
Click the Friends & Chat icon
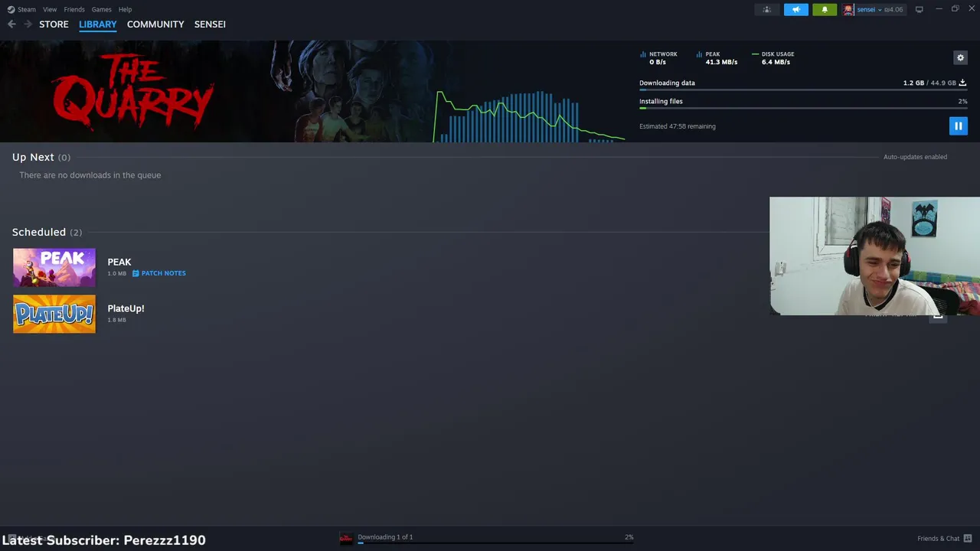(968, 538)
